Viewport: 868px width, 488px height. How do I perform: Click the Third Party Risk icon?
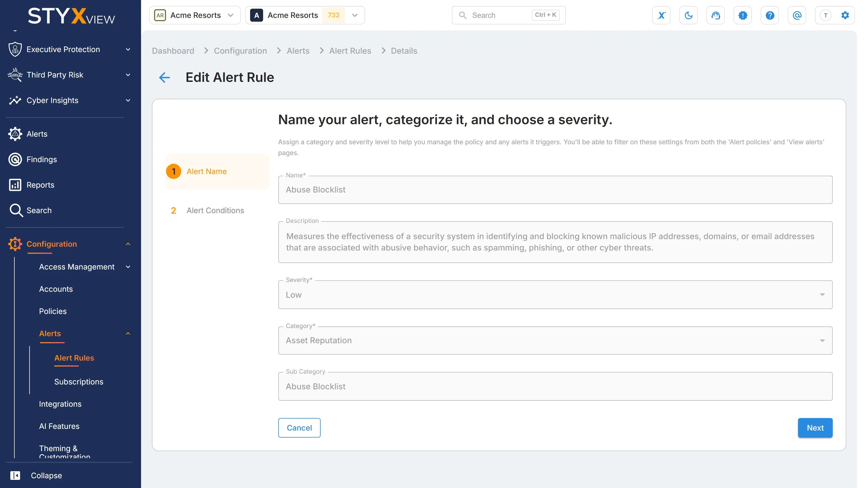coord(15,75)
